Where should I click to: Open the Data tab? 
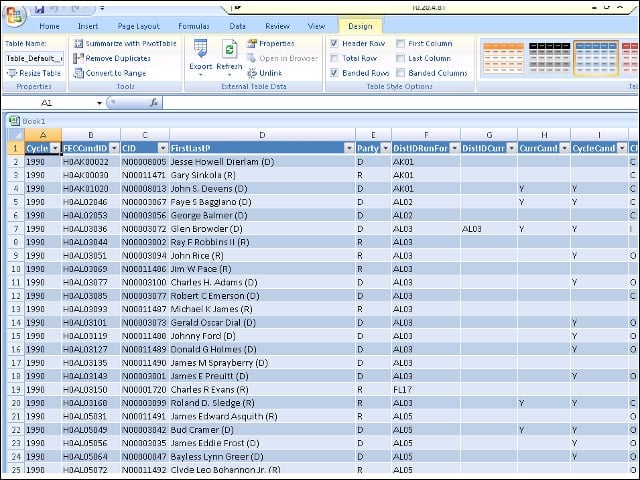[x=237, y=26]
